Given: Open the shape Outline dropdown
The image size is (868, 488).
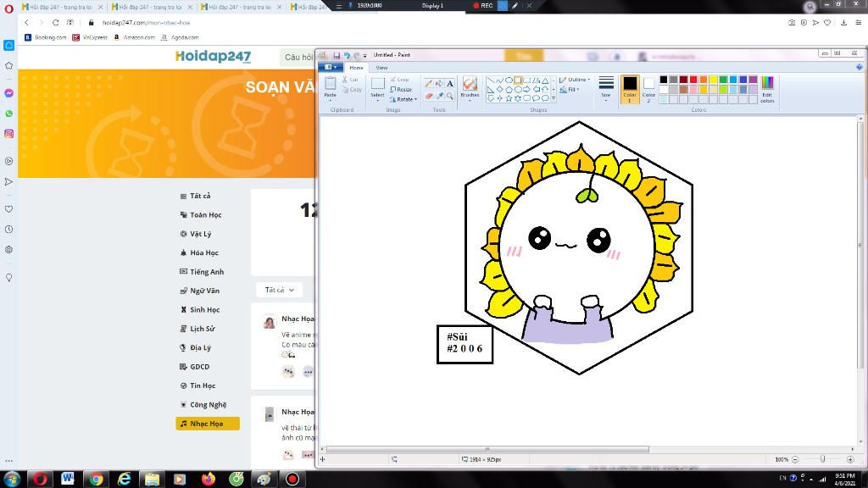Looking at the screenshot, I should pyautogui.click(x=575, y=80).
